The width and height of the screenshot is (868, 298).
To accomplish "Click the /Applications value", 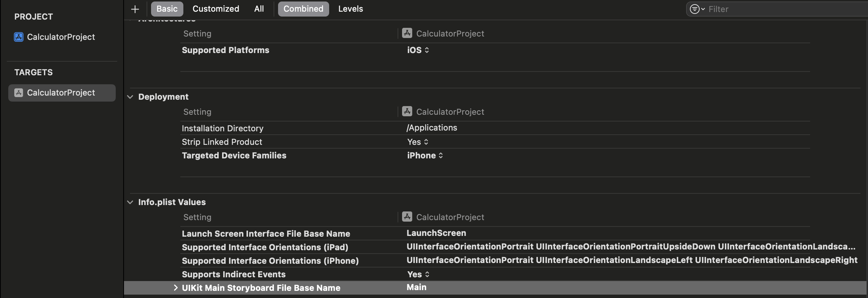I will point(432,128).
